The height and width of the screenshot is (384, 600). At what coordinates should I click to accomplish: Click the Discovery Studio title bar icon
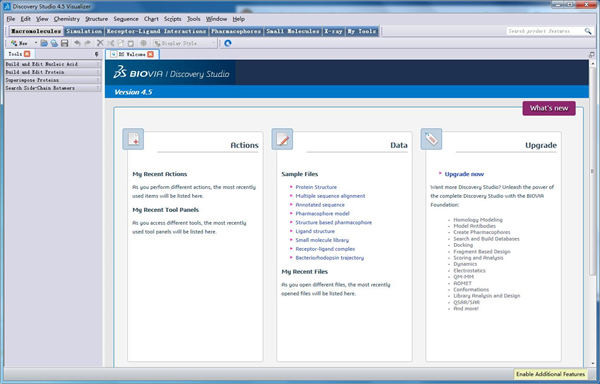[x=7, y=6]
